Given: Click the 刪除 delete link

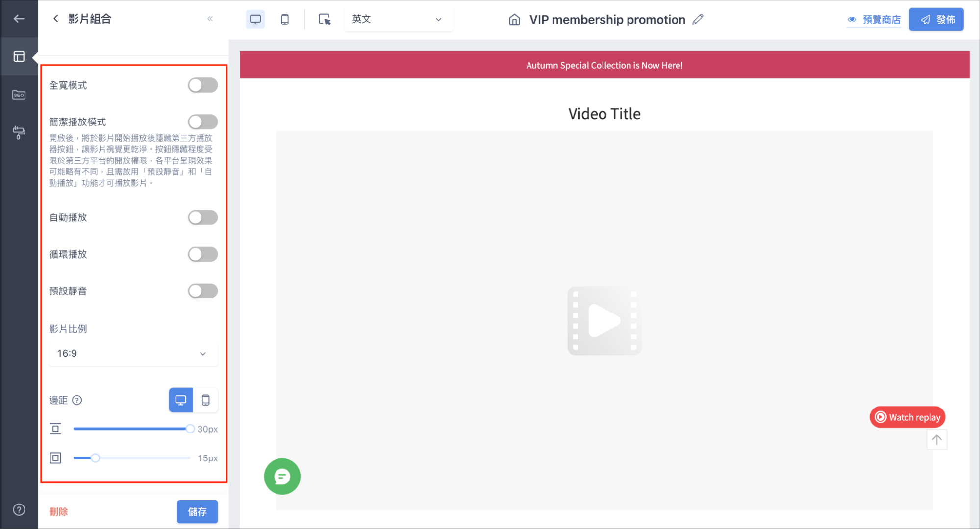Looking at the screenshot, I should (x=58, y=511).
